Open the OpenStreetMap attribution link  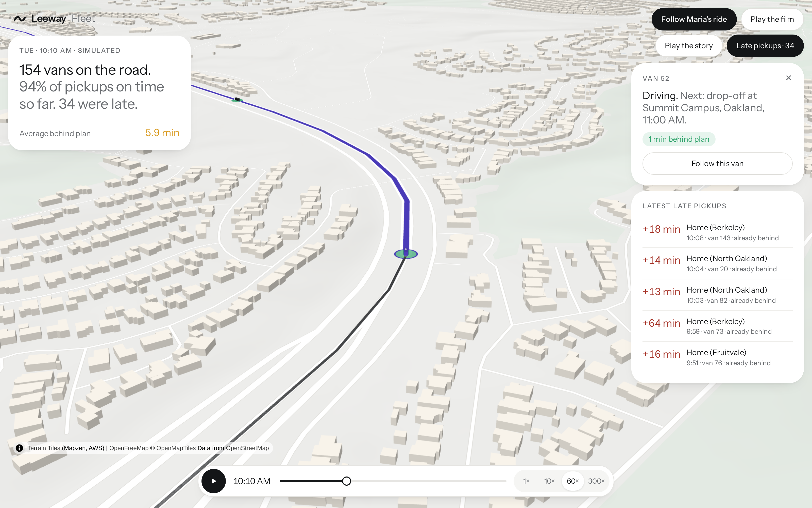click(x=247, y=448)
